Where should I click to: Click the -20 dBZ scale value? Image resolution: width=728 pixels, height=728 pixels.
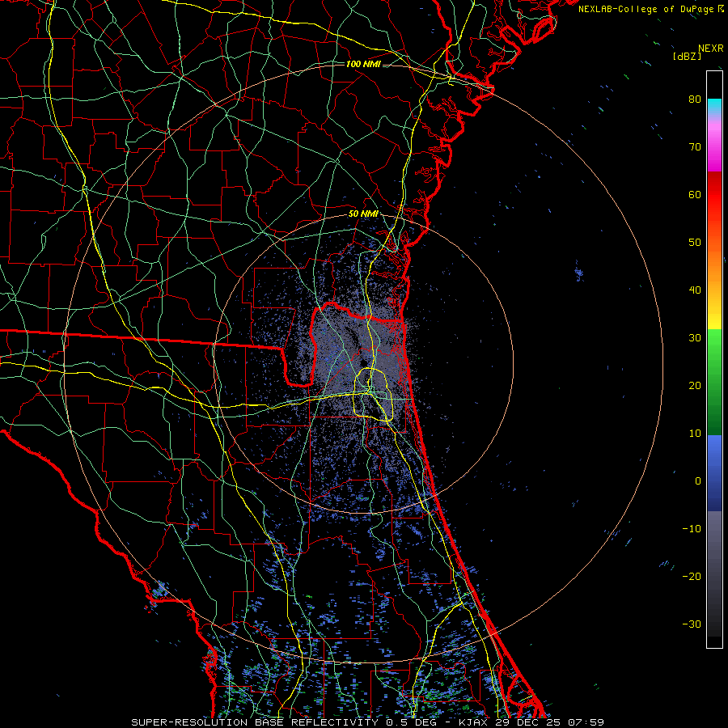point(692,576)
